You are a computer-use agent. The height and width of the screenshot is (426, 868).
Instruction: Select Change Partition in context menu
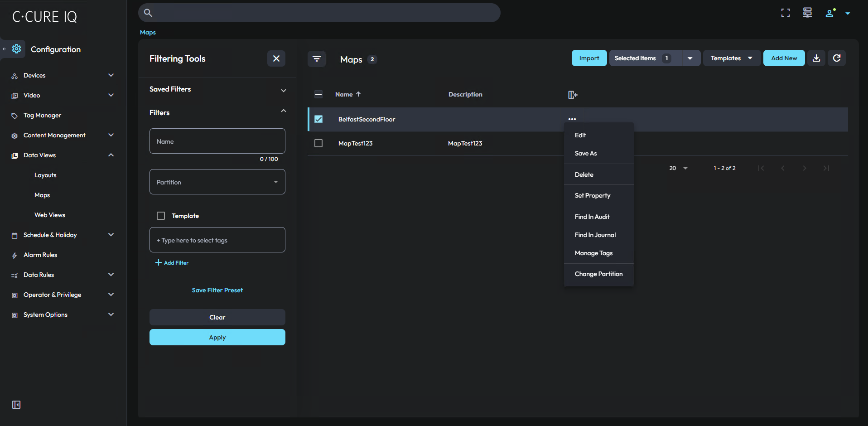[x=598, y=274]
